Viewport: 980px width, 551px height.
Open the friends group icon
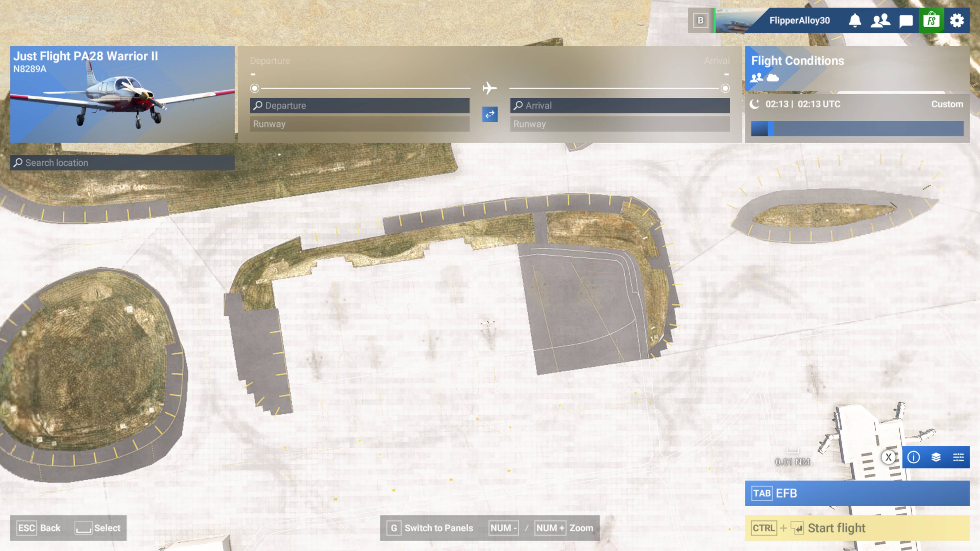(x=880, y=20)
